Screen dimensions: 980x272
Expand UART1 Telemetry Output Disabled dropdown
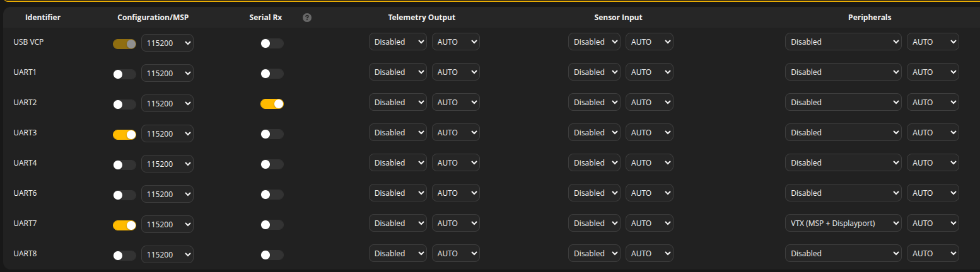click(398, 72)
